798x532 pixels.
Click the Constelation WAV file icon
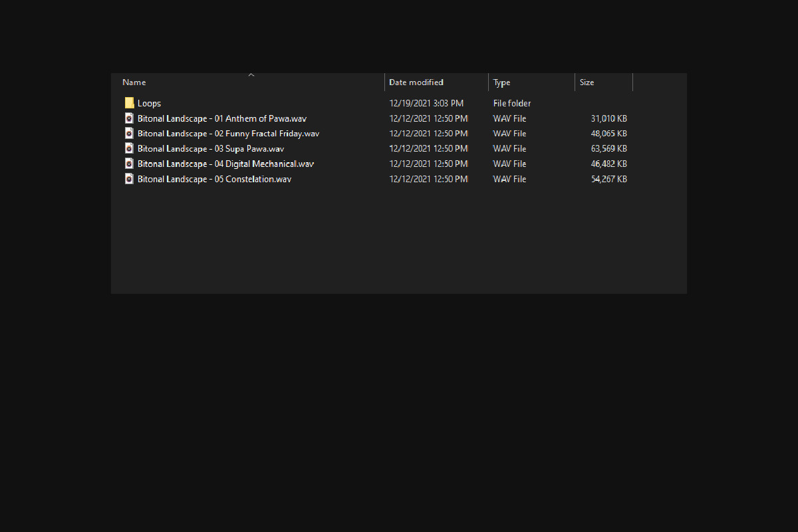click(x=129, y=179)
